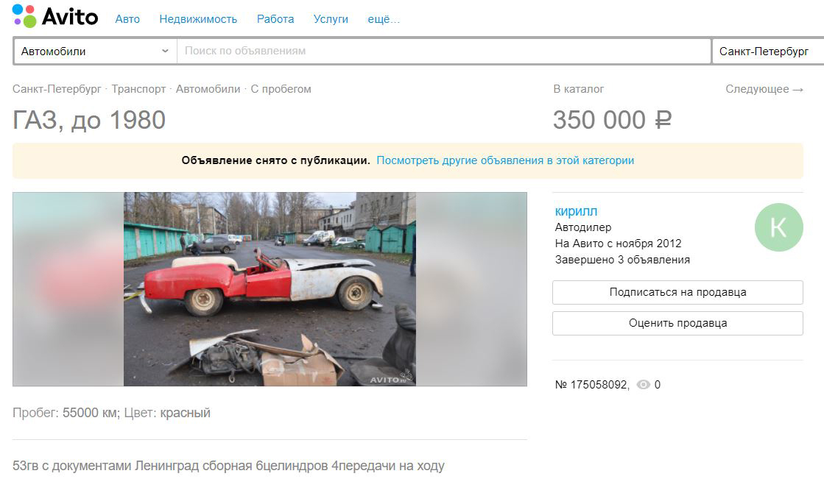Open the Авто section
This screenshot has height=504, width=824.
click(x=127, y=19)
